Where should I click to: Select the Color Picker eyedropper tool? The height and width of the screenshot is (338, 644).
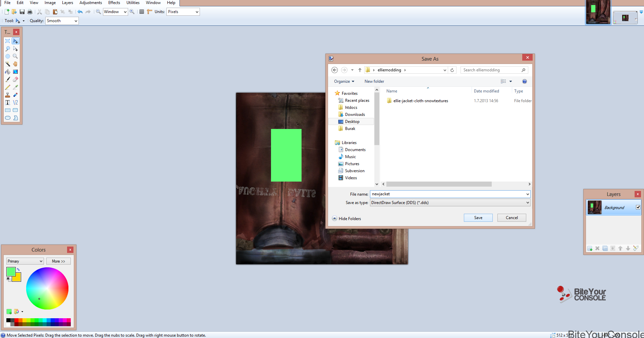[15, 87]
